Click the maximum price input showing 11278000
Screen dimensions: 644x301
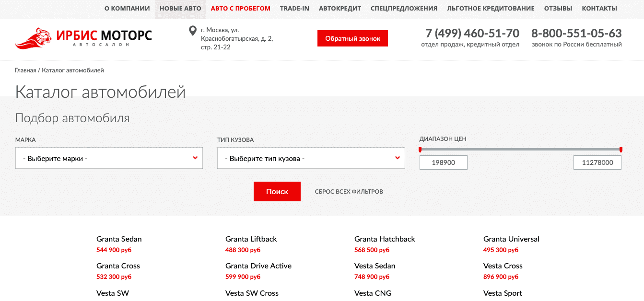(x=597, y=162)
